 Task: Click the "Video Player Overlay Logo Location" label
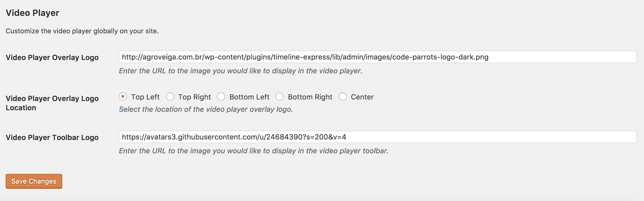pos(52,103)
